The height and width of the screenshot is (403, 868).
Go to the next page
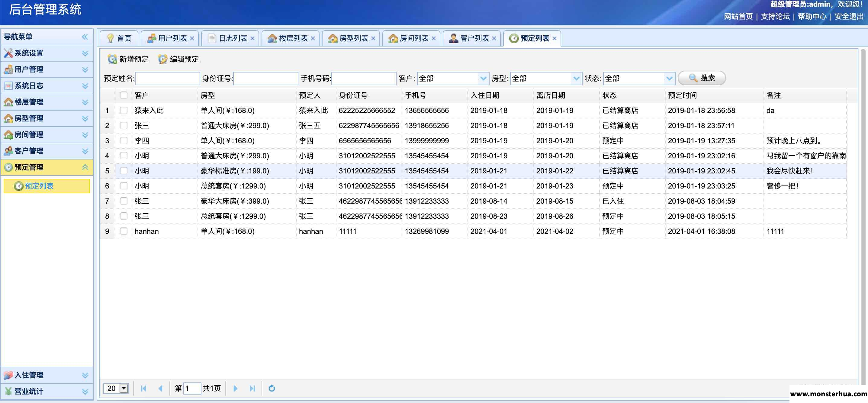235,388
